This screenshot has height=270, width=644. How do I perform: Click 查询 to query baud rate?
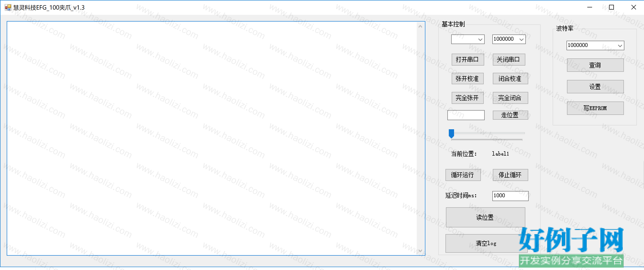[595, 65]
